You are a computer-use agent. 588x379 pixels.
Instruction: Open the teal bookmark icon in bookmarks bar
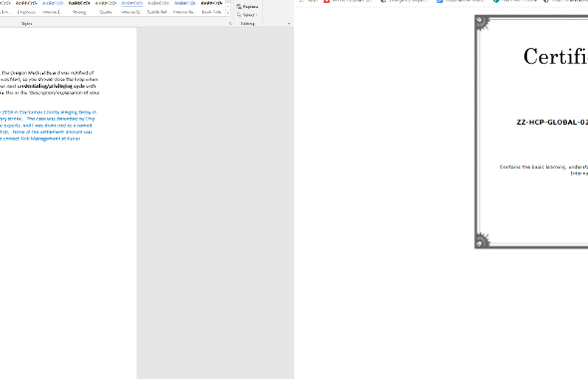496,1
